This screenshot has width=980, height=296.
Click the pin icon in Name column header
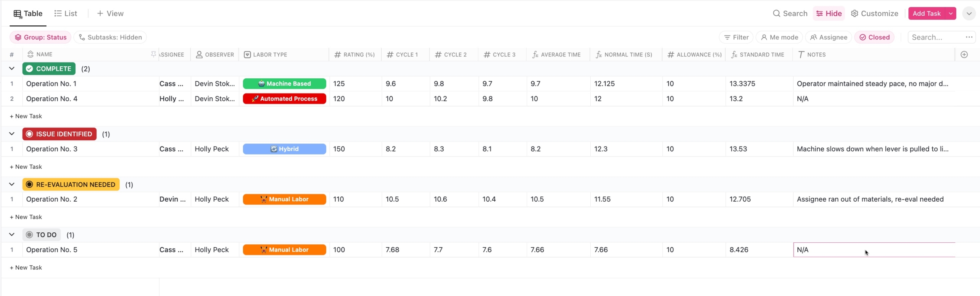pyautogui.click(x=154, y=54)
